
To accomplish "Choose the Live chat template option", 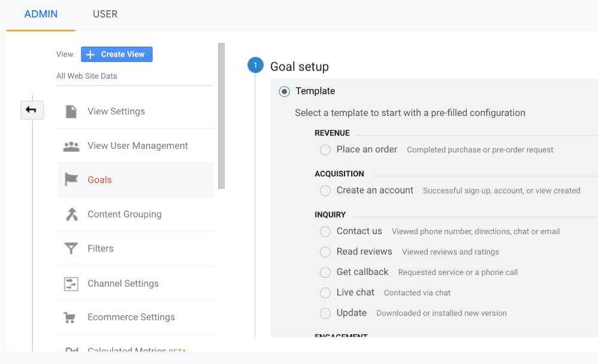I will click(x=325, y=293).
